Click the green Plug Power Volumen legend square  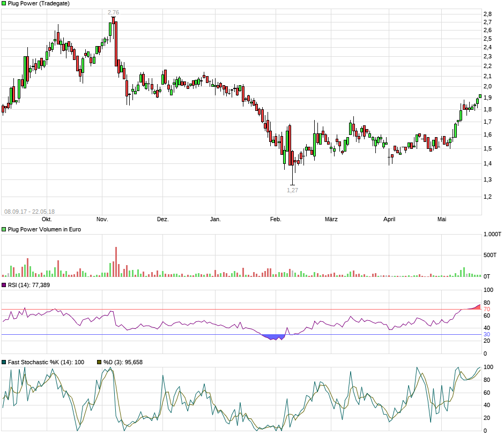coord(4,230)
